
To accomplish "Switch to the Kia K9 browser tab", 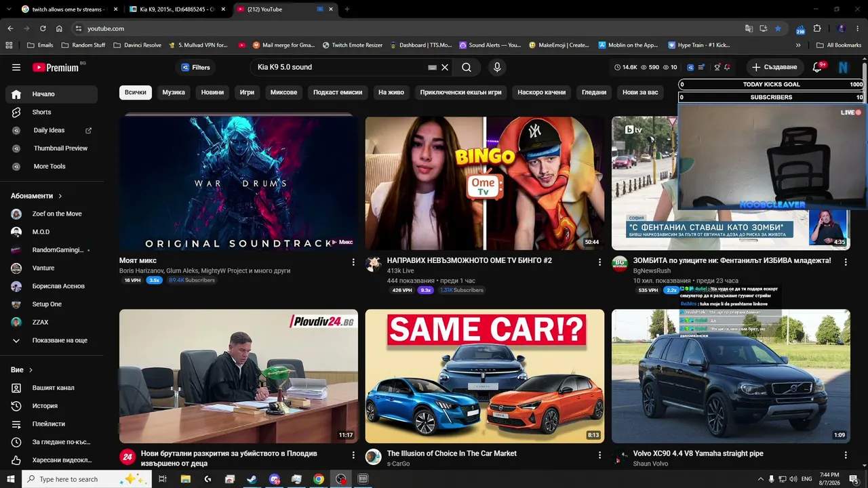I will pyautogui.click(x=178, y=9).
